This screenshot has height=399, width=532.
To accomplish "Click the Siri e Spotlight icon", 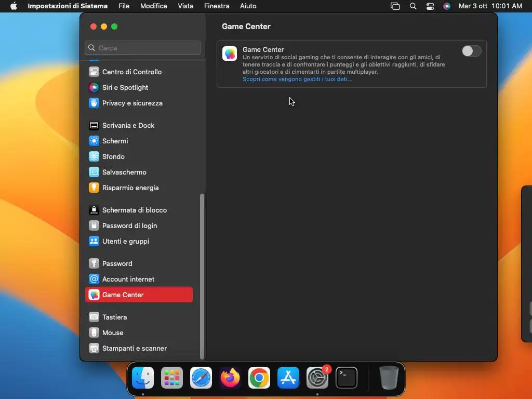I will coord(94,87).
